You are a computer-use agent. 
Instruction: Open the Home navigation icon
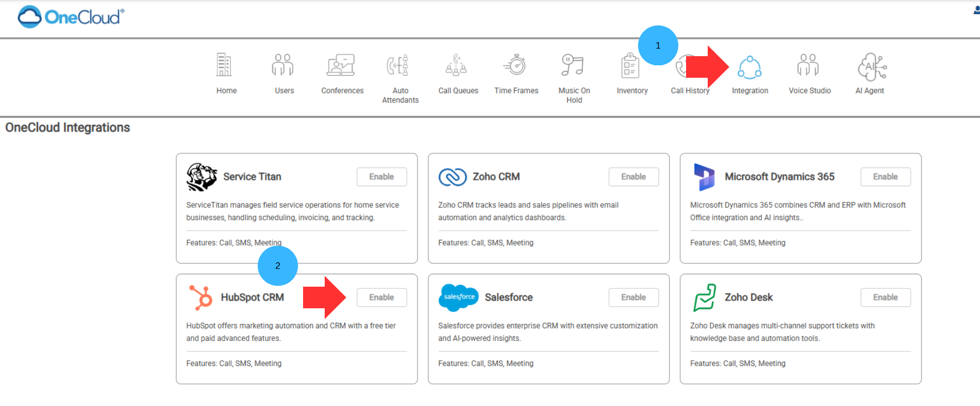click(x=224, y=65)
